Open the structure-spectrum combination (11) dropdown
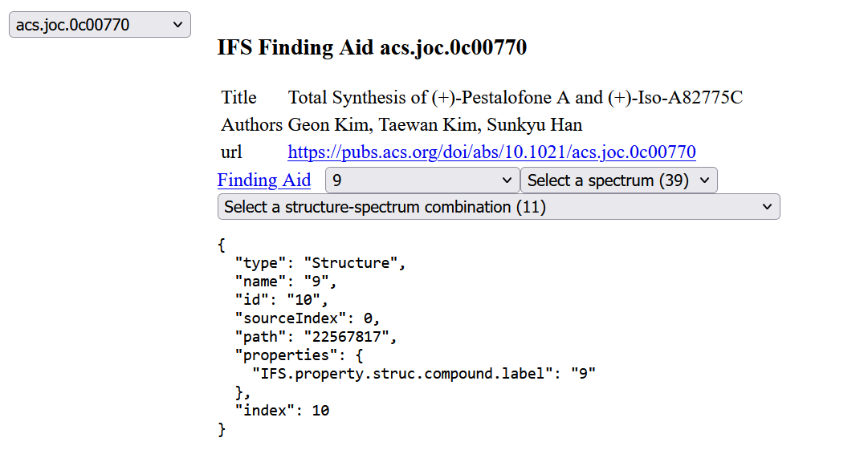This screenshot has height=454, width=868. coord(499,207)
